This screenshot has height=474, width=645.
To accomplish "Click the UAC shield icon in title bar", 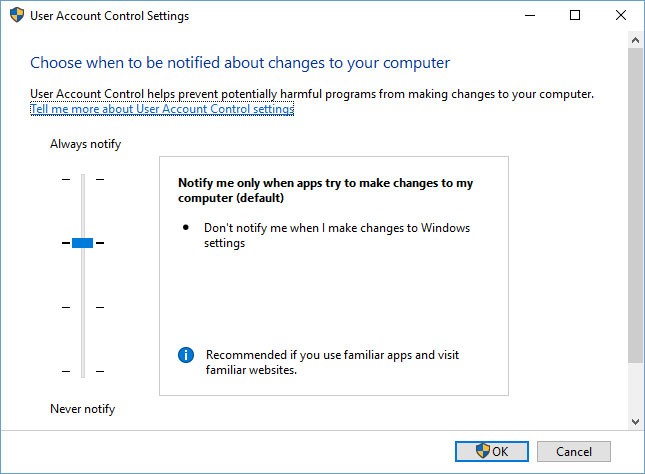I will coord(17,16).
